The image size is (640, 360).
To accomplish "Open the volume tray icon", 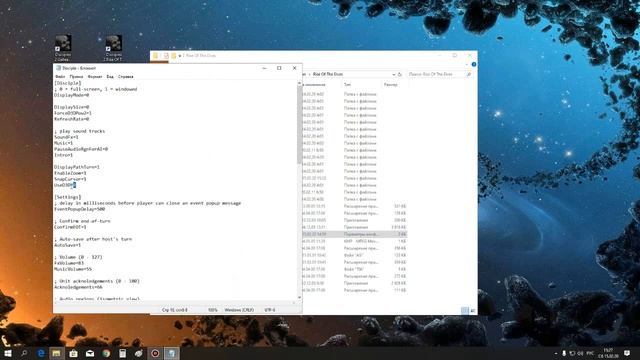I will [580, 353].
